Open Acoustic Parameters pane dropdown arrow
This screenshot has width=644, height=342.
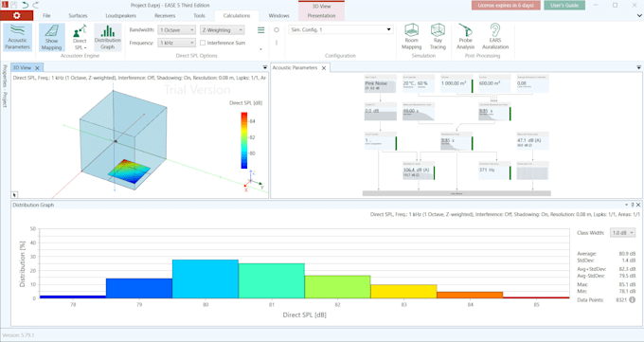(x=638, y=67)
